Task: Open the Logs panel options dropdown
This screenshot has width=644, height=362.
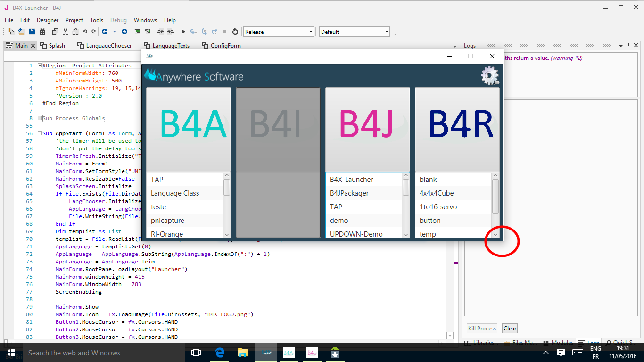Action: (x=621, y=46)
